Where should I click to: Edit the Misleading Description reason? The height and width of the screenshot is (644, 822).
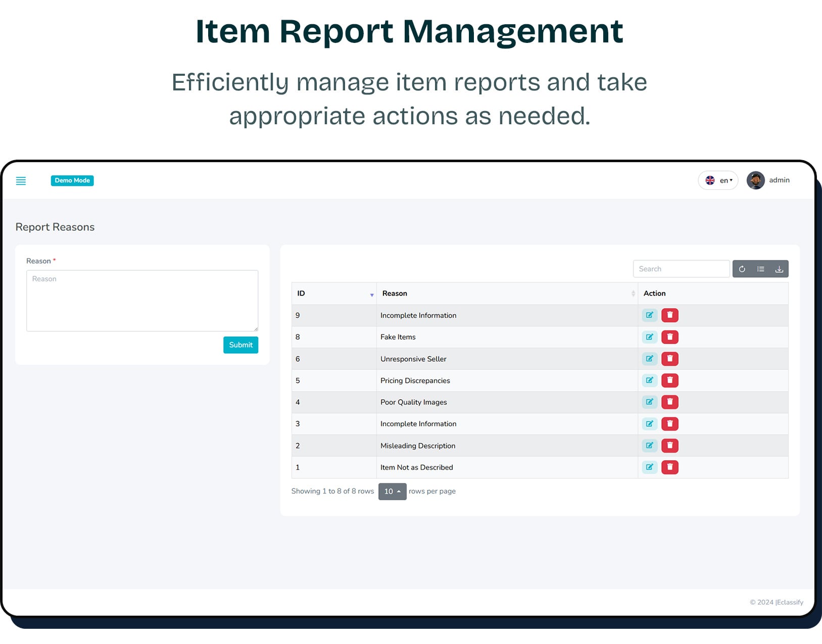pos(649,445)
